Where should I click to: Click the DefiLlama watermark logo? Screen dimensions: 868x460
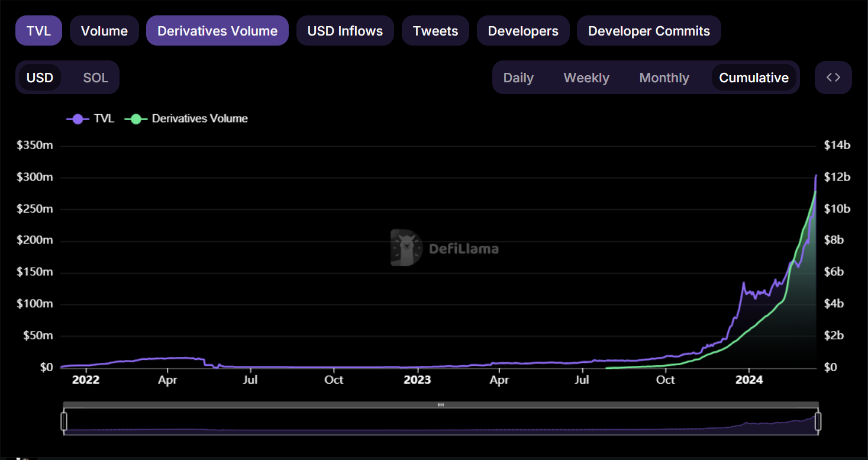[444, 248]
